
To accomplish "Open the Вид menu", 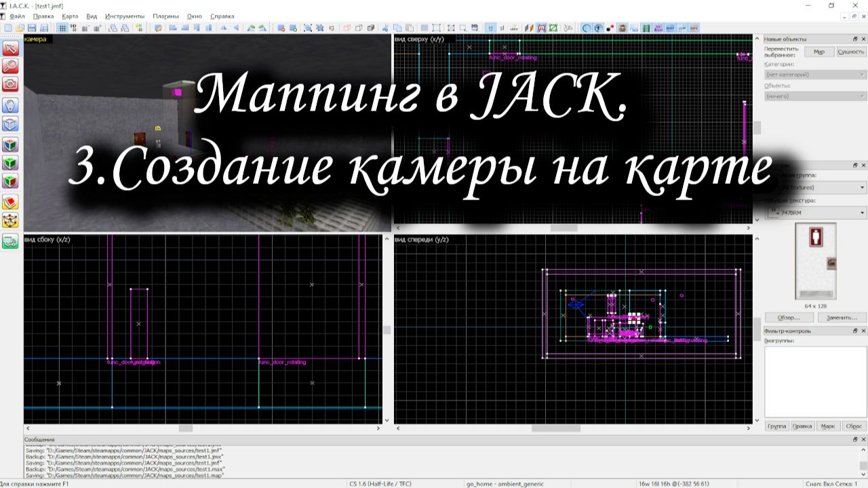I will click(x=92, y=16).
